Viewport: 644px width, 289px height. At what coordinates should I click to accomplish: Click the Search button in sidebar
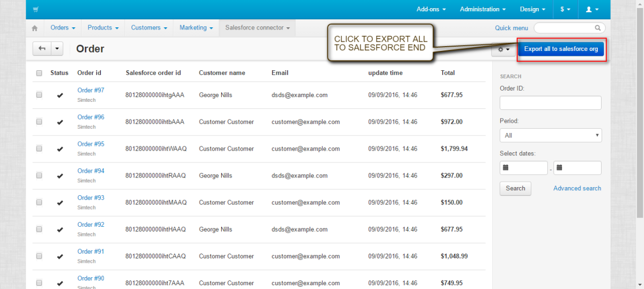click(515, 188)
